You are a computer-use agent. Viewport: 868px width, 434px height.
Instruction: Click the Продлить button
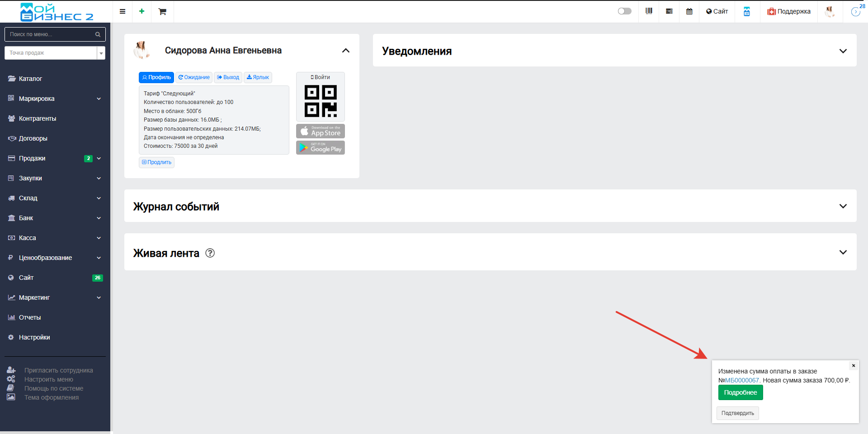[156, 162]
